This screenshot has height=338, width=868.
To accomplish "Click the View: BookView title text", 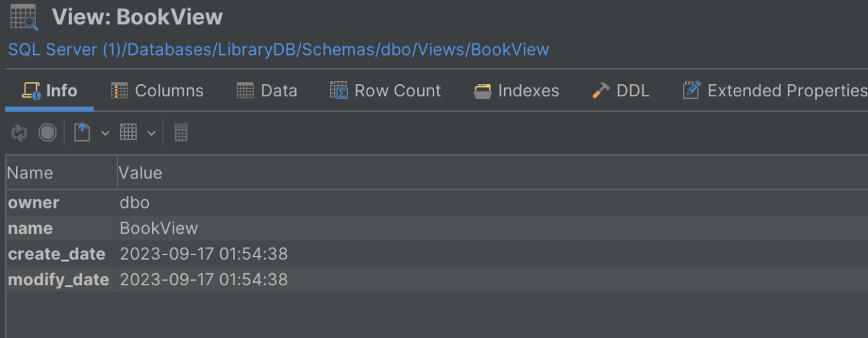I will pos(138,17).
